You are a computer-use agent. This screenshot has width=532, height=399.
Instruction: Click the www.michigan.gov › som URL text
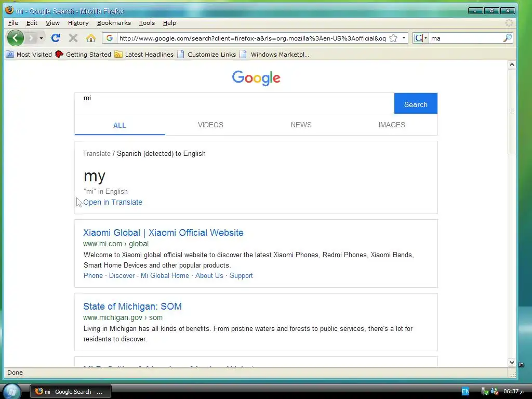tap(123, 317)
